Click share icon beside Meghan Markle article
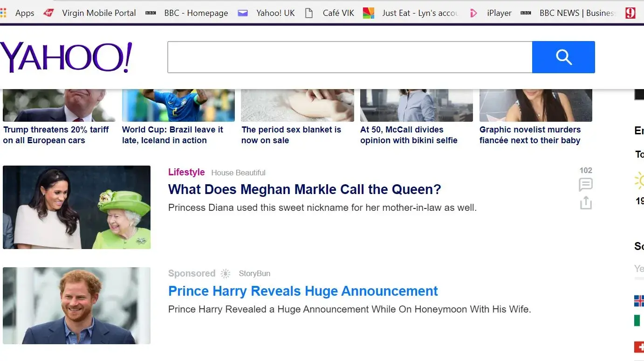This screenshot has height=361, width=644. tap(586, 203)
